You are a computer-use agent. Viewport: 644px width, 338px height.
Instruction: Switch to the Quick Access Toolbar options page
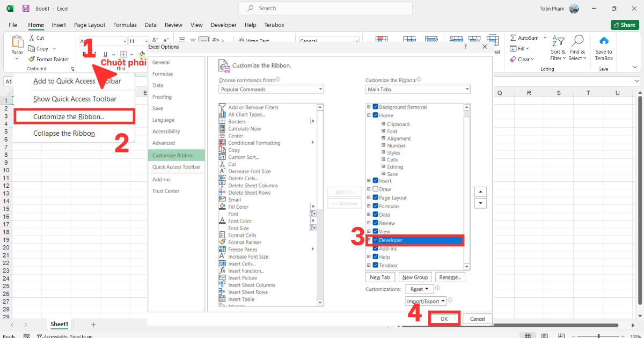click(176, 167)
